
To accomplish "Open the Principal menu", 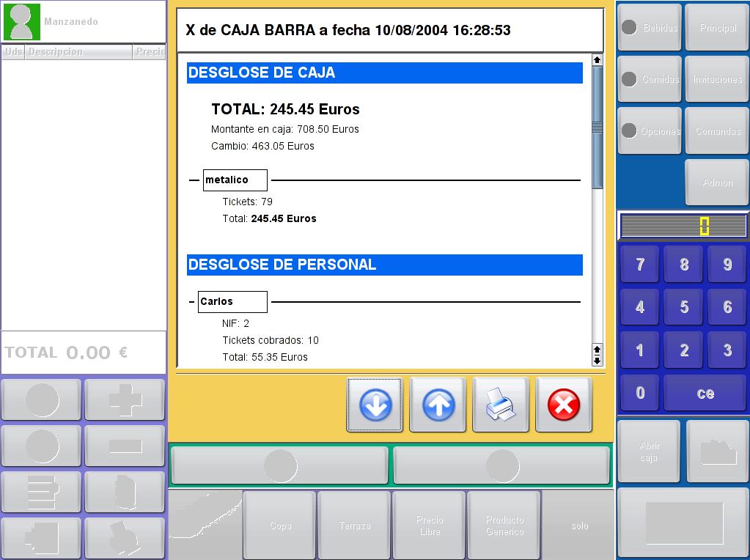I will (x=718, y=28).
